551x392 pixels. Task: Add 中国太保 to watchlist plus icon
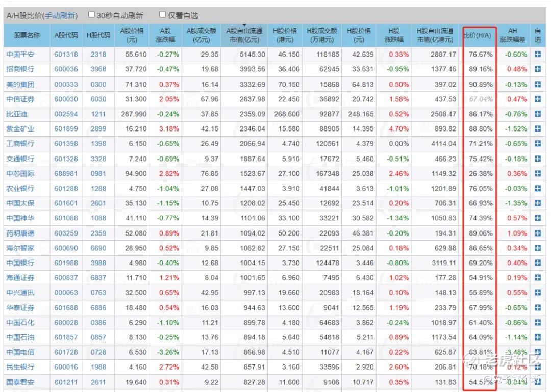pyautogui.click(x=537, y=203)
